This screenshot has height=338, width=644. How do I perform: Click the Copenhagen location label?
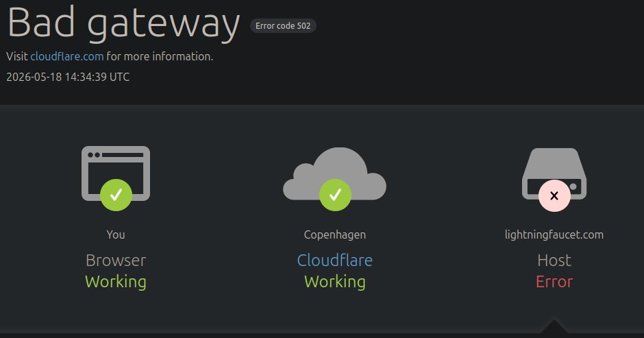pyautogui.click(x=335, y=234)
